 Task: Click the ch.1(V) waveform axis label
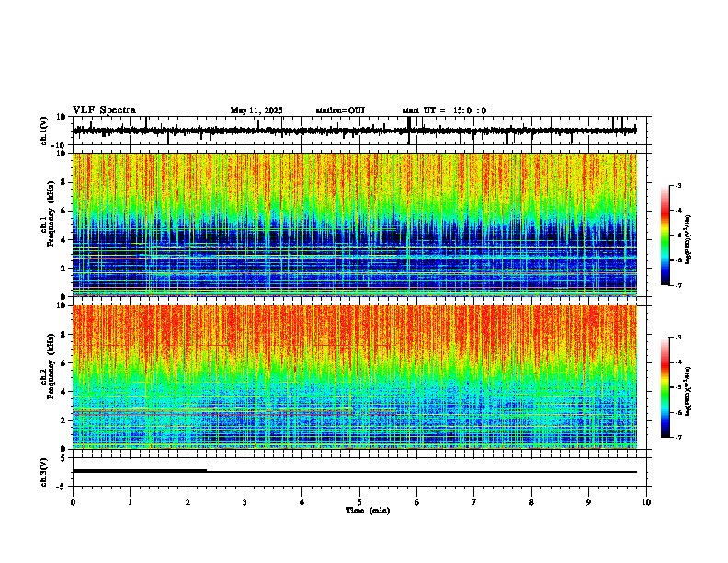coord(44,131)
